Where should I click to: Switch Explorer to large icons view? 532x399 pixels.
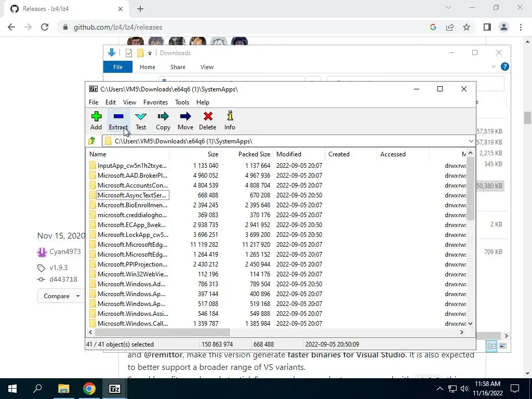pyautogui.click(x=503, y=346)
